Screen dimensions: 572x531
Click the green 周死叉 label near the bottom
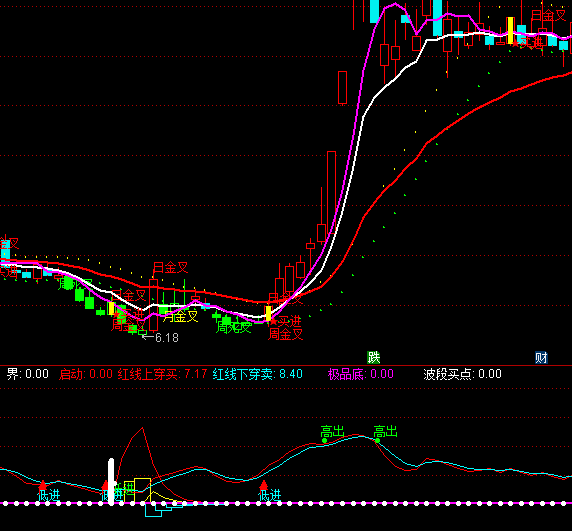tap(233, 327)
